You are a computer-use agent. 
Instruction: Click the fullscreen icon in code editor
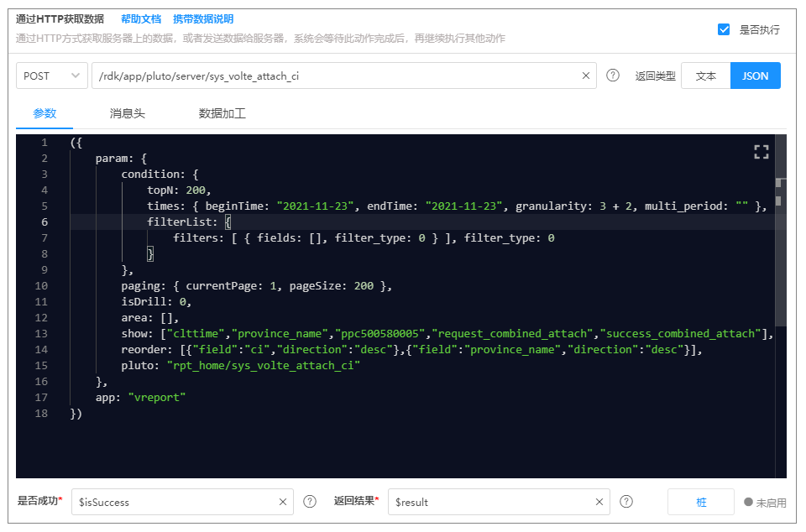(761, 152)
